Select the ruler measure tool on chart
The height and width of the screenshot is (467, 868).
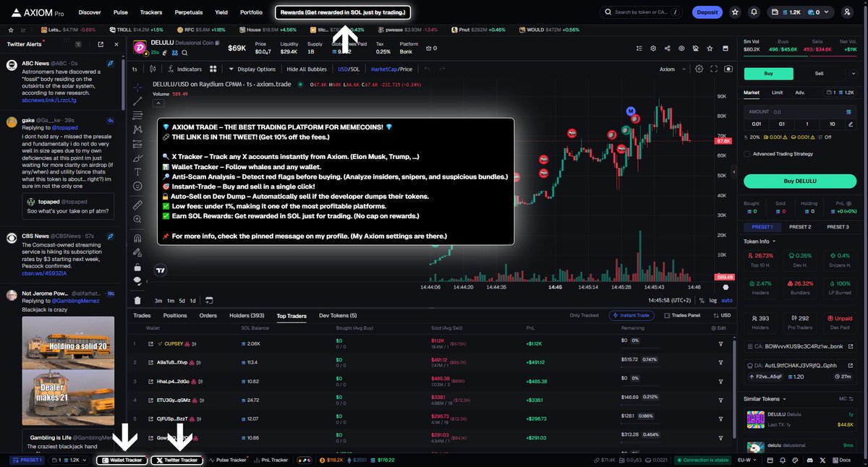pyautogui.click(x=137, y=205)
